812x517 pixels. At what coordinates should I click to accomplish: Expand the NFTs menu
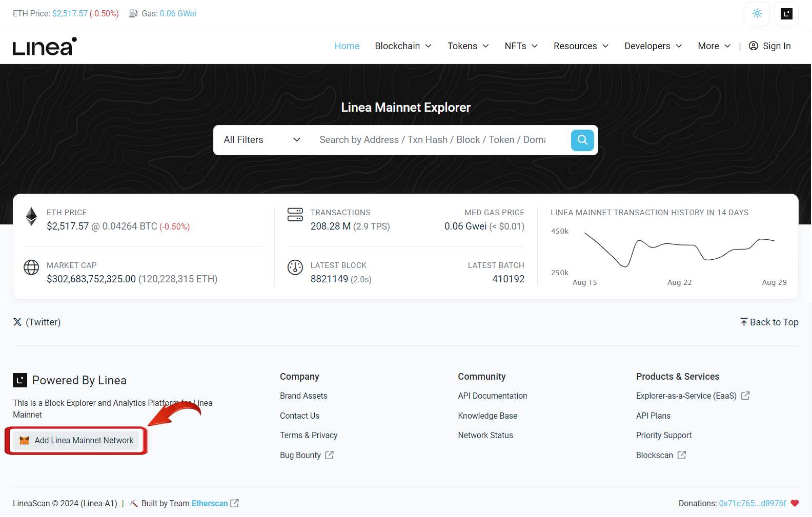[x=521, y=46]
